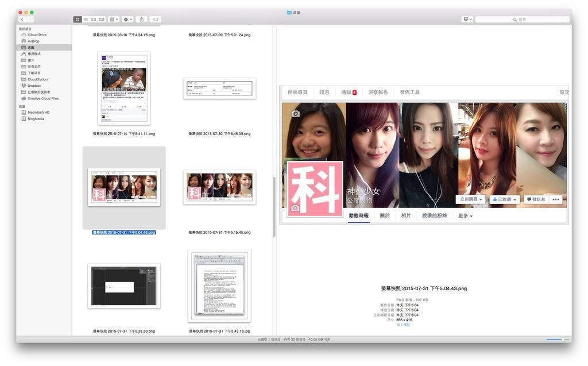
Task: Click the 下載項目 folder icon in sidebar
Action: [24, 73]
